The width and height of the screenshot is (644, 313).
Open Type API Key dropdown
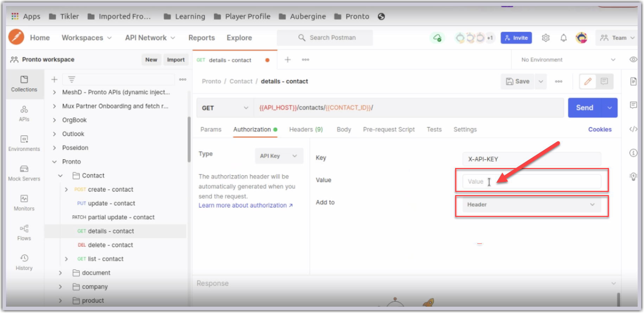279,156
